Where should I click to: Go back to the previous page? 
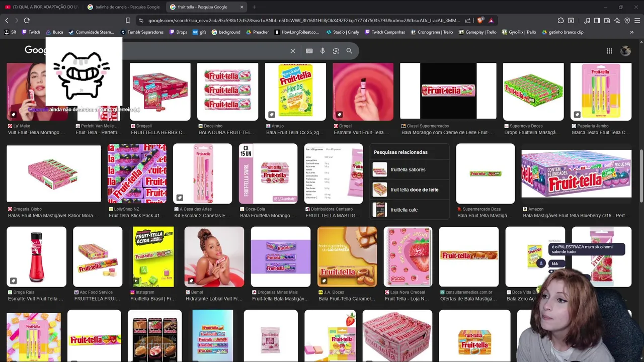(7, 21)
